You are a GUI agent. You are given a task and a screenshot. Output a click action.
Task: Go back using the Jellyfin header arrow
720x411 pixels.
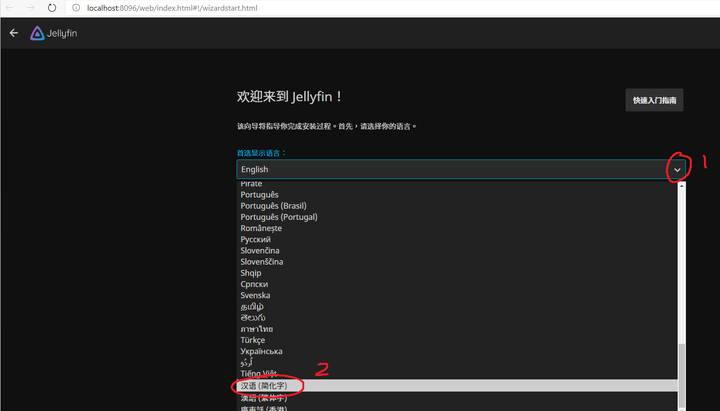click(x=14, y=33)
